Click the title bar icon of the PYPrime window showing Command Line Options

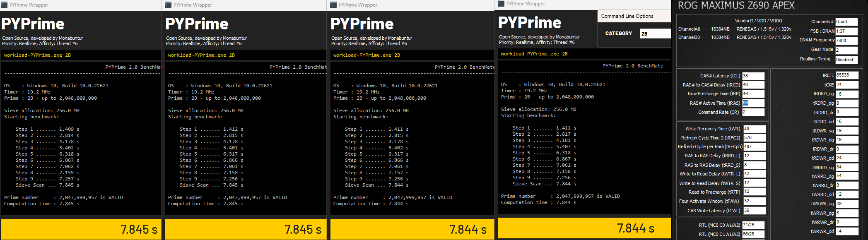[501, 4]
